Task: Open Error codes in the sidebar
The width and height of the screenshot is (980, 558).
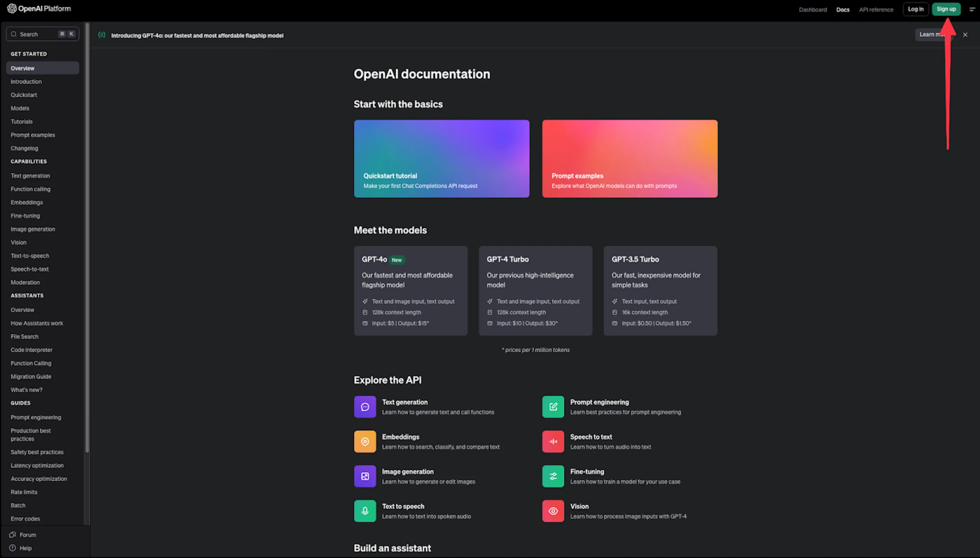Action: click(25, 519)
